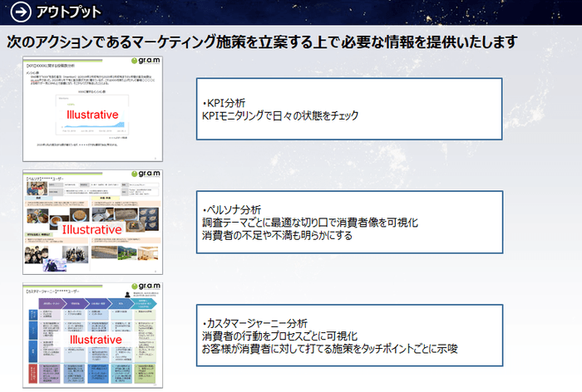The image size is (582, 392).
Task: Click the ・カスタマージャーニー分析 heading text
Action: (254, 322)
